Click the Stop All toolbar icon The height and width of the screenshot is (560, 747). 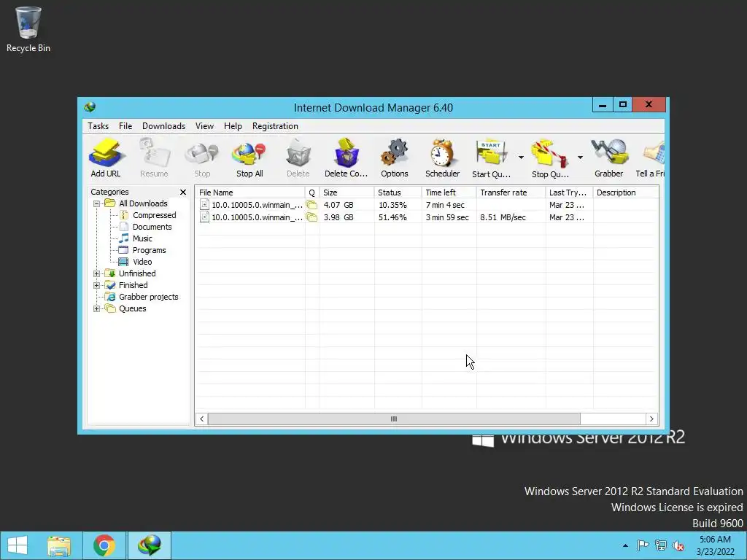(249, 158)
